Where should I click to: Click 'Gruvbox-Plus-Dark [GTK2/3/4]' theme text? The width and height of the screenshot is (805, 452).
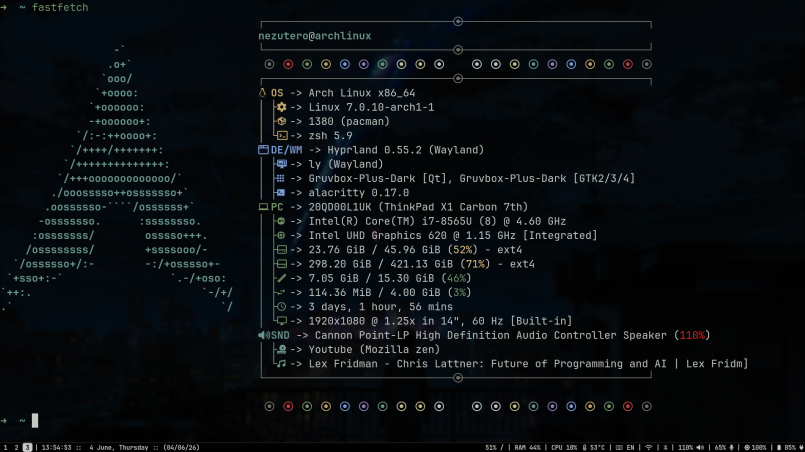pyautogui.click(x=547, y=178)
